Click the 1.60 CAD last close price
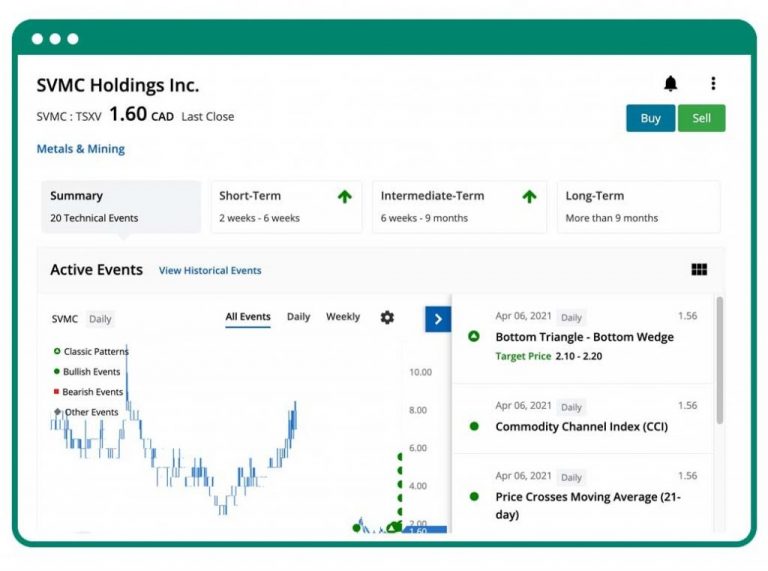This screenshot has width=768, height=571. tap(141, 115)
